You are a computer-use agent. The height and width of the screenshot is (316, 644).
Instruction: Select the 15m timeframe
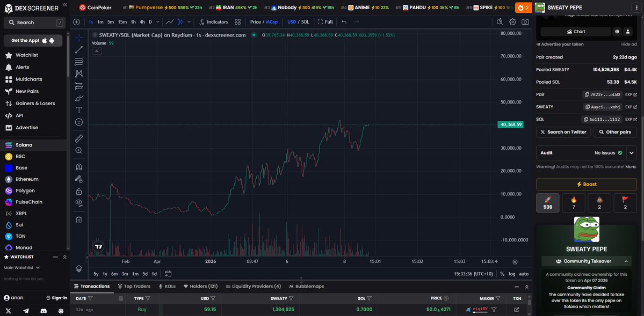122,22
